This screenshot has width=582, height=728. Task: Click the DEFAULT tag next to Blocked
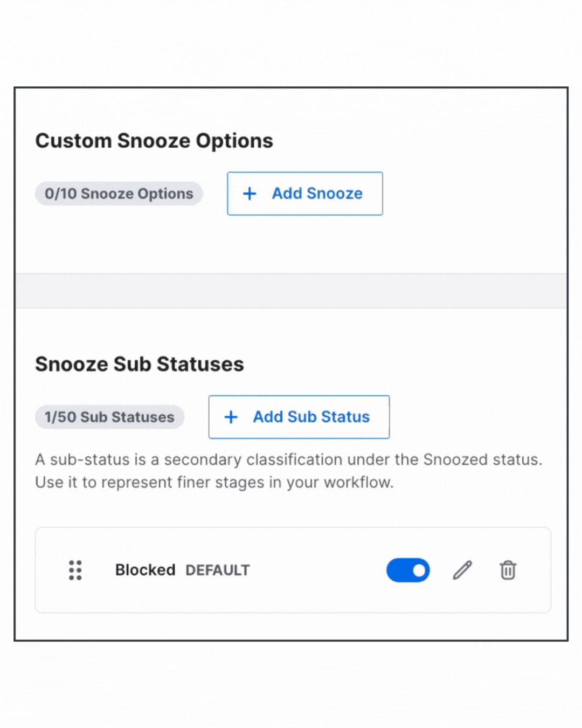218,571
